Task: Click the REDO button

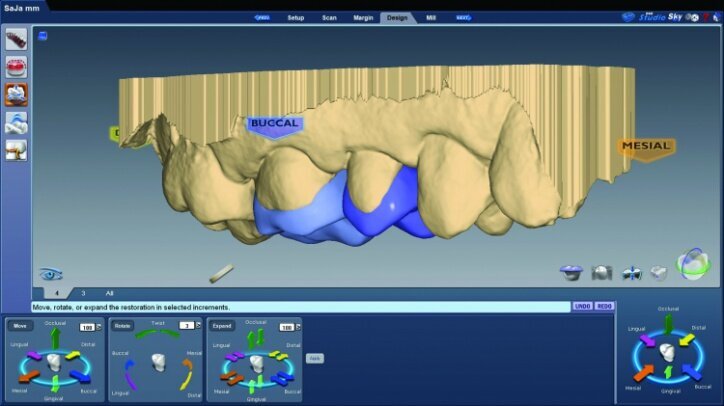Action: (604, 306)
